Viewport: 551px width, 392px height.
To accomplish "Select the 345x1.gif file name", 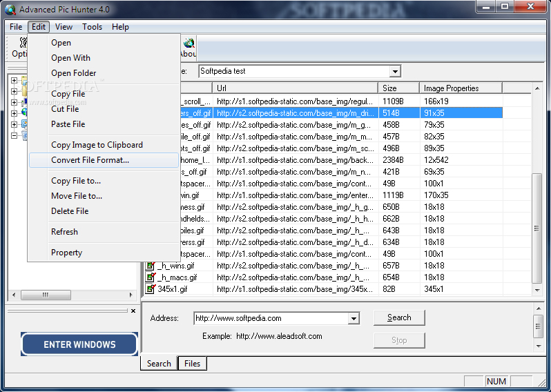I will coord(173,289).
